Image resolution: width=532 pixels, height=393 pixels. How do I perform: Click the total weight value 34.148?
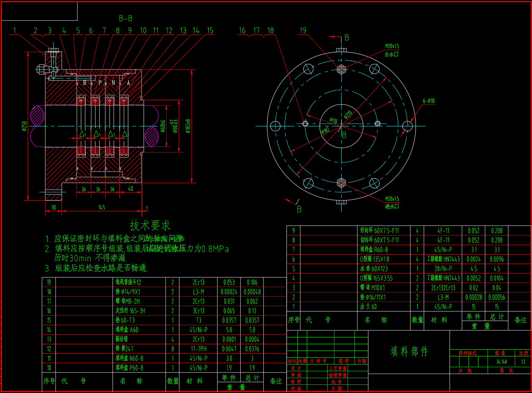pyautogui.click(x=501, y=362)
